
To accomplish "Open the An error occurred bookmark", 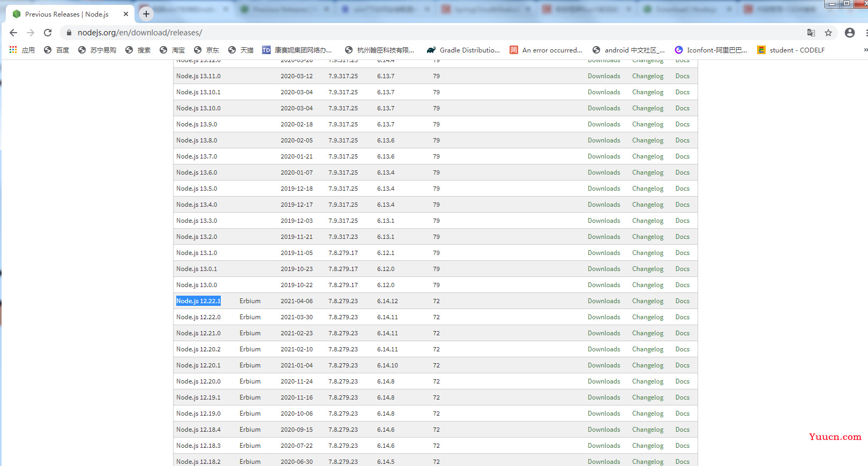I will 546,50.
